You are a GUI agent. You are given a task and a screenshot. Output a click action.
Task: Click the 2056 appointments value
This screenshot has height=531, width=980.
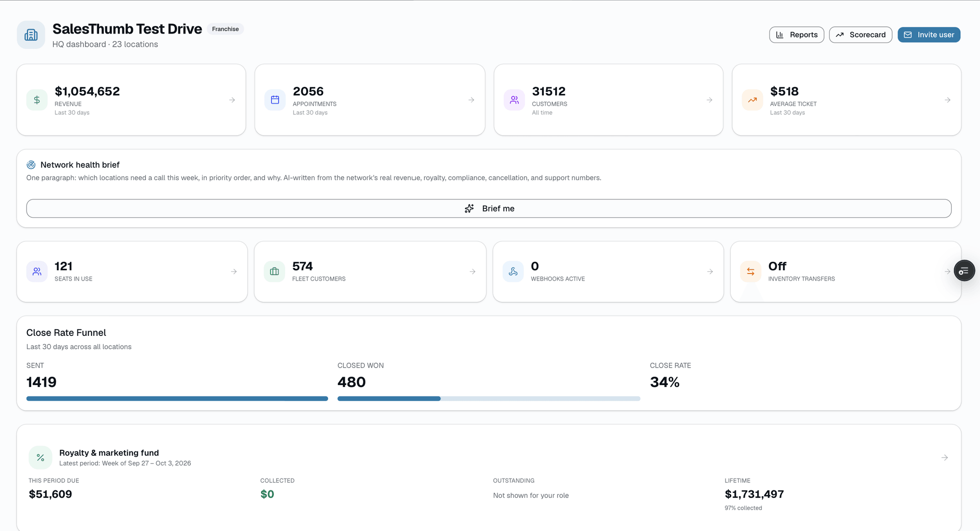click(x=308, y=91)
